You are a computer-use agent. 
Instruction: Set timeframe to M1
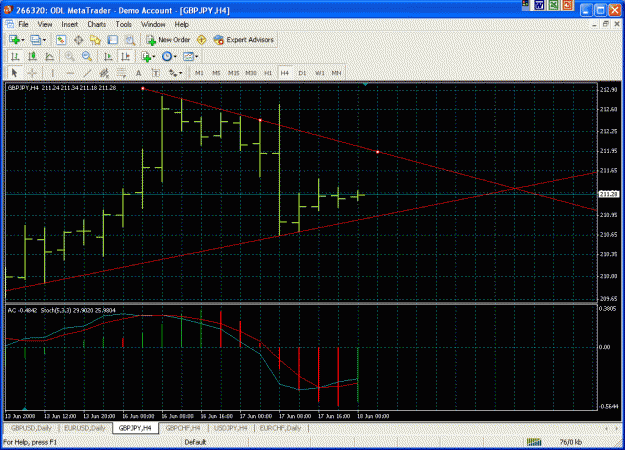click(x=199, y=73)
